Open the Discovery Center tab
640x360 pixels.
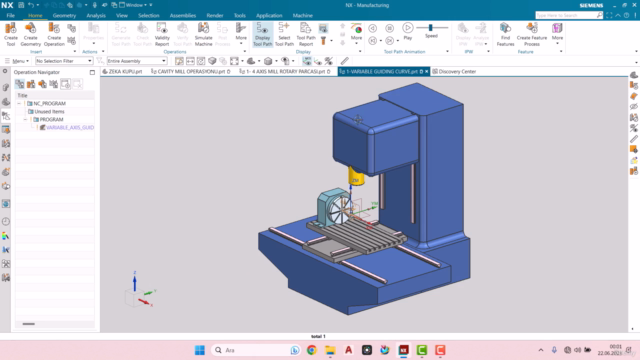454,71
